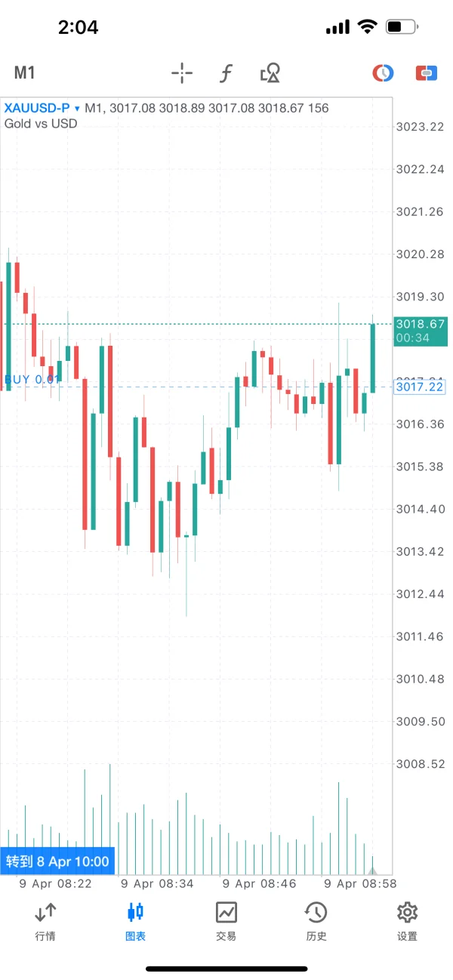
Task: Open the chart objects shapes tool
Action: click(x=270, y=73)
